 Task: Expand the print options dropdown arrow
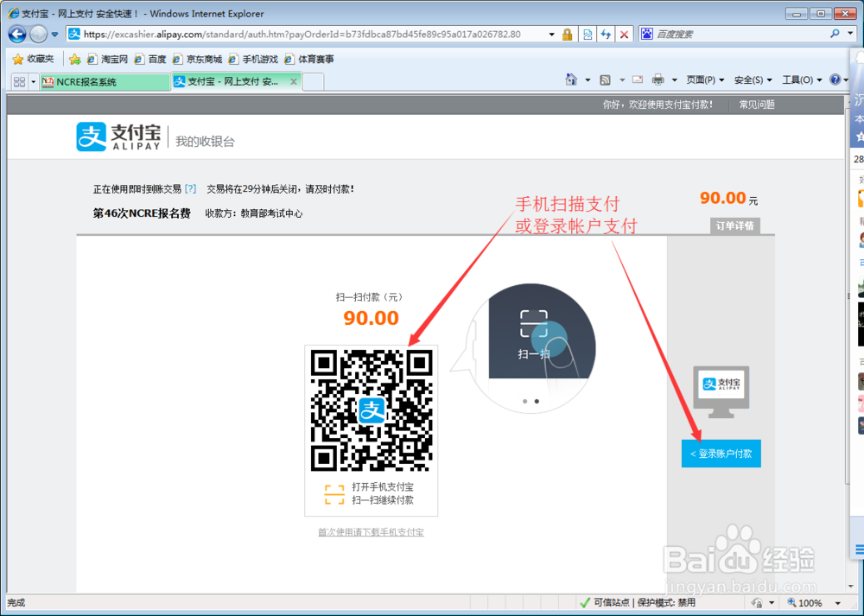pos(675,79)
